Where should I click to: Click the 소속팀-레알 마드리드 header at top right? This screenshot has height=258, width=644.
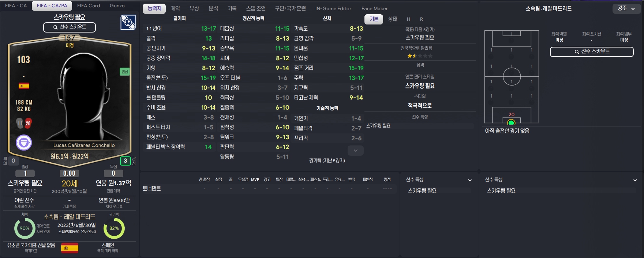(548, 8)
